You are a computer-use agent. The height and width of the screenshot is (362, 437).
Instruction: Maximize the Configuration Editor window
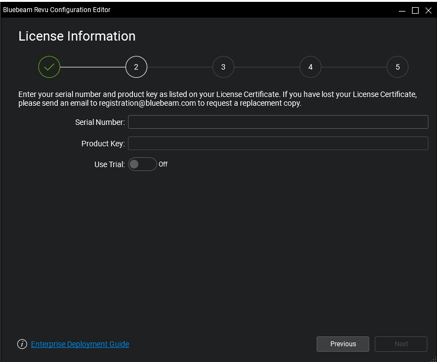click(415, 11)
